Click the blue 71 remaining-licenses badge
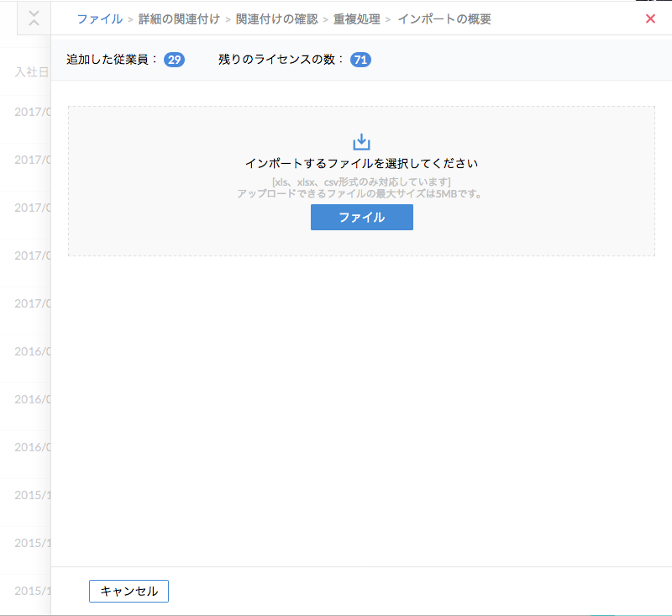Viewport: 672px width, 616px height. pyautogui.click(x=361, y=60)
